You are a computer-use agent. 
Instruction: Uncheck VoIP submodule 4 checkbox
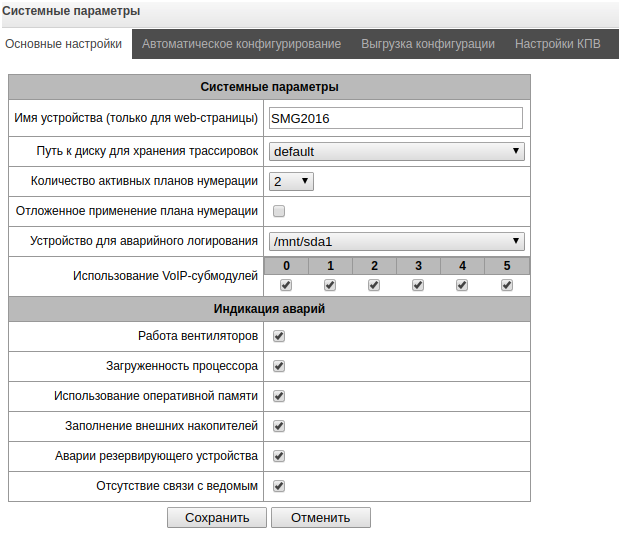[x=462, y=285]
